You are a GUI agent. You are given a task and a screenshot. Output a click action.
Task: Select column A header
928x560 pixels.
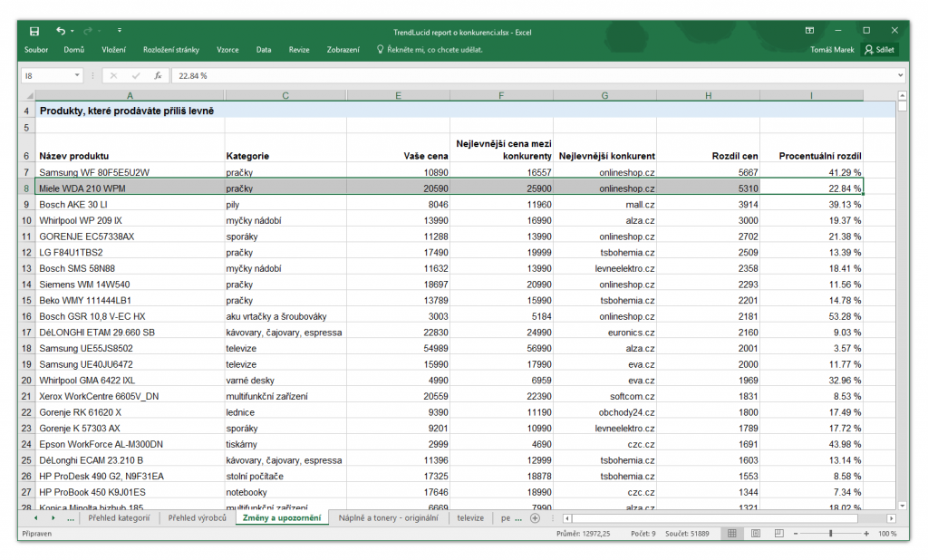pos(130,95)
